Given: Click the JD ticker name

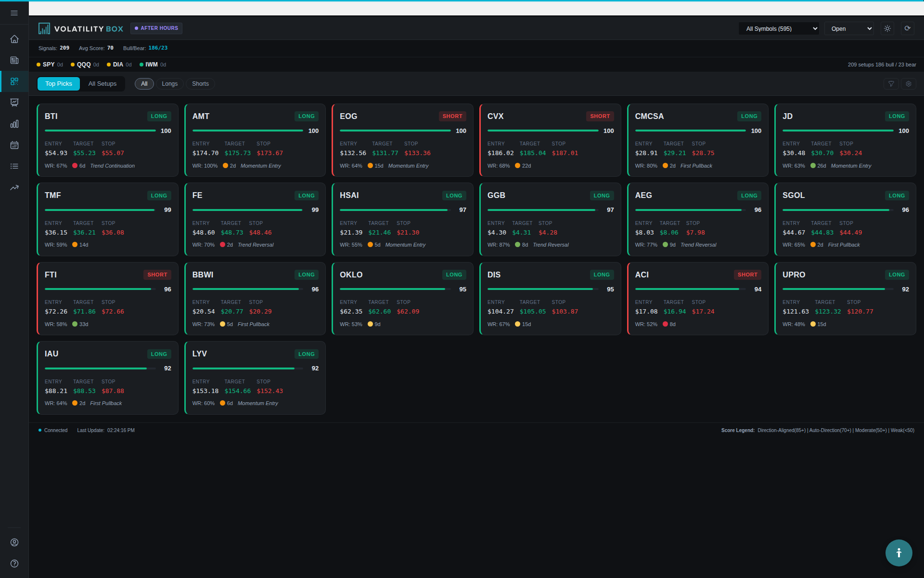Looking at the screenshot, I should pos(787,117).
